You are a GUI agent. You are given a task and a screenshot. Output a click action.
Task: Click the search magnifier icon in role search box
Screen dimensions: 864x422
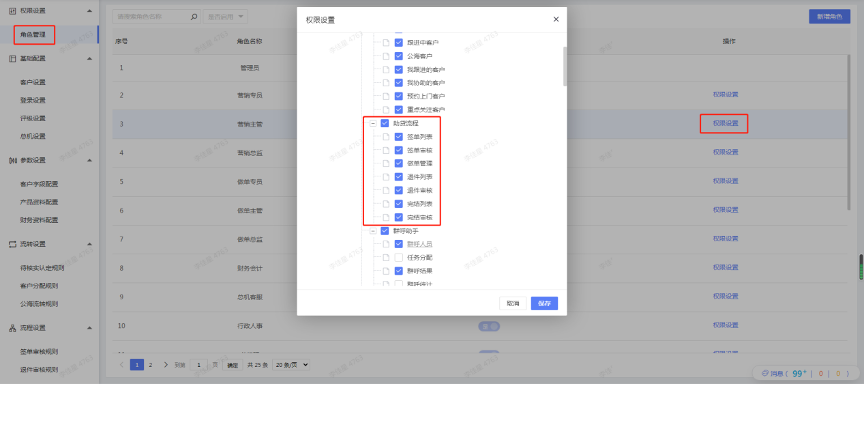tap(194, 17)
